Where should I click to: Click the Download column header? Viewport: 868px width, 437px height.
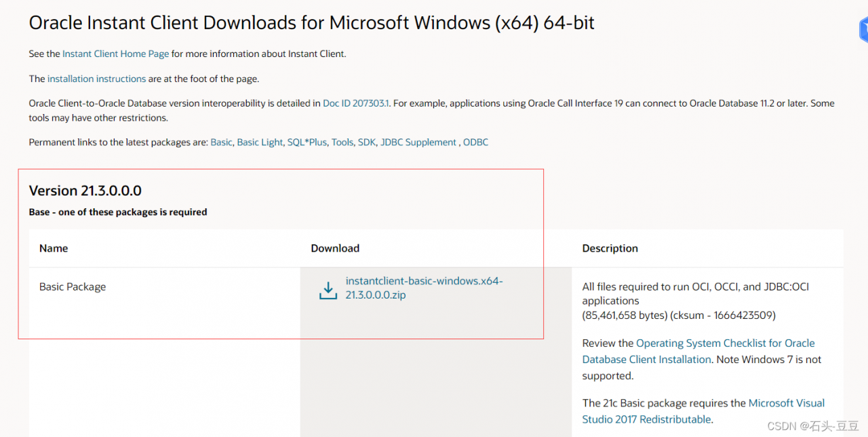coord(335,248)
